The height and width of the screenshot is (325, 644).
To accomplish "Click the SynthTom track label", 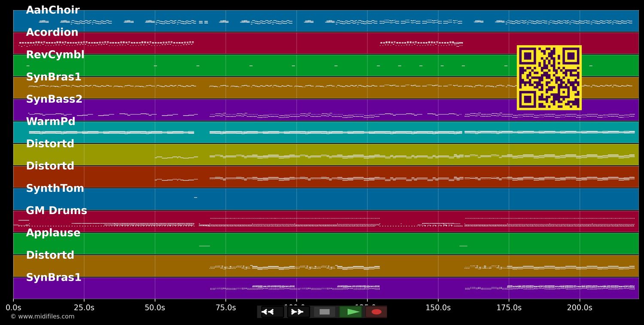I will pyautogui.click(x=55, y=188).
